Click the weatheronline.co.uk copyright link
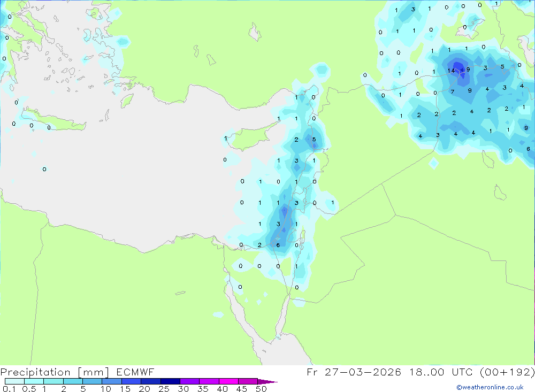 tap(490, 387)
